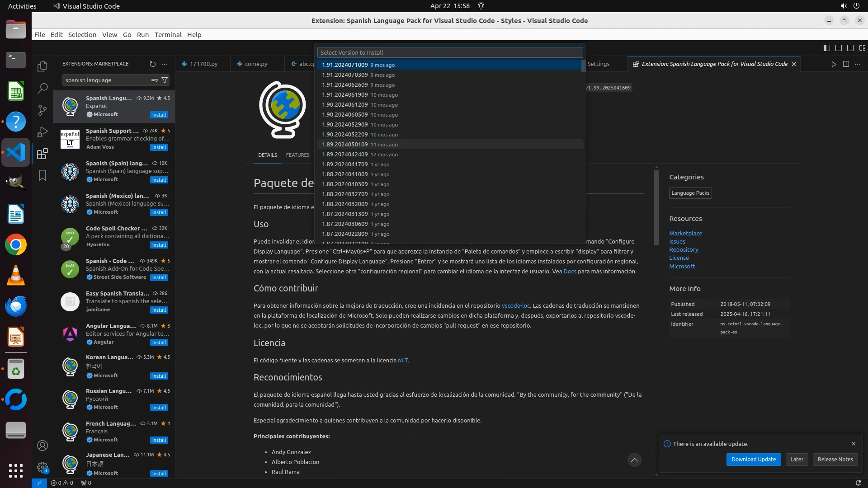868x488 pixels.
Task: Toggle the bottom panel layout icon
Action: (x=839, y=48)
